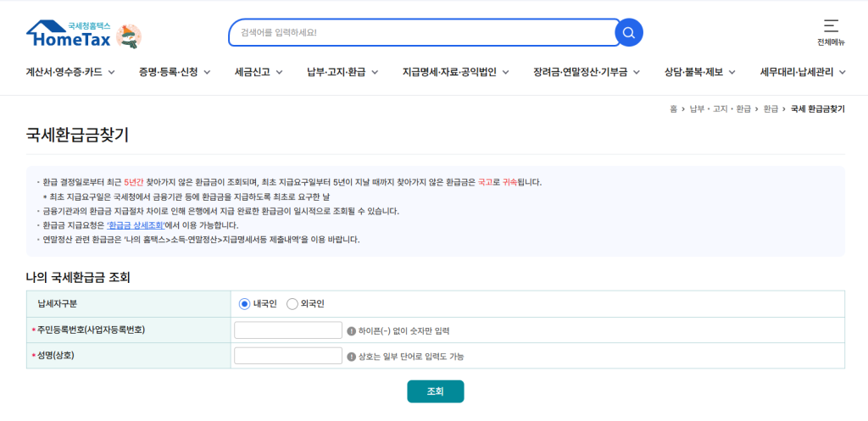The image size is (868, 421).
Task: Open the 세금신고 menu
Action: (253, 72)
